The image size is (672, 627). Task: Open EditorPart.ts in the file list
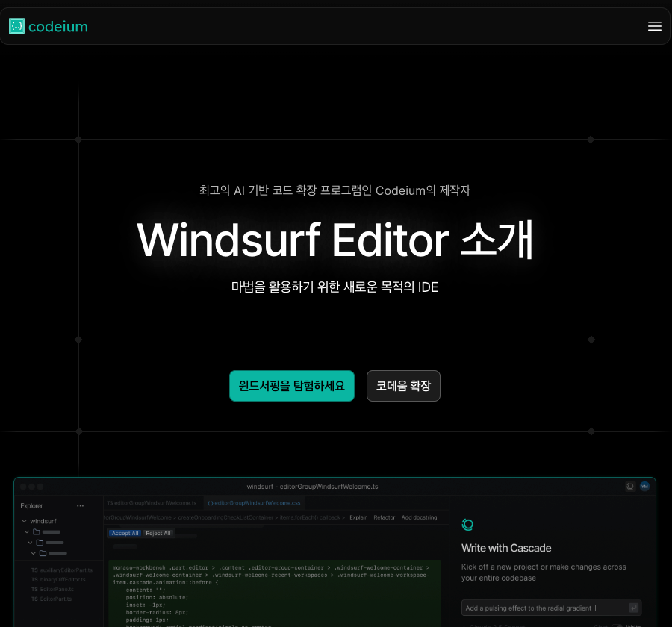pyautogui.click(x=52, y=599)
